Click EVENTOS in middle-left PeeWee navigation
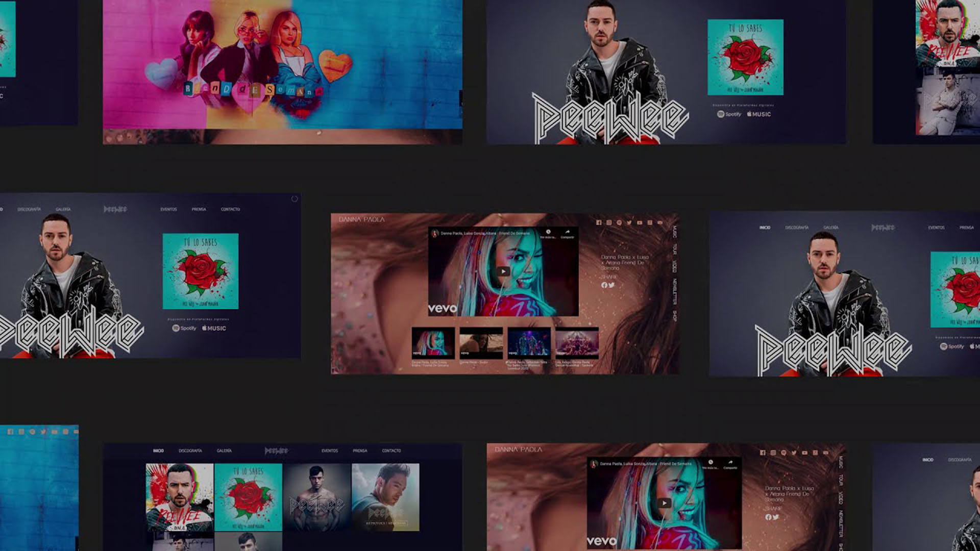Viewport: 980px width, 551px height. click(x=168, y=209)
